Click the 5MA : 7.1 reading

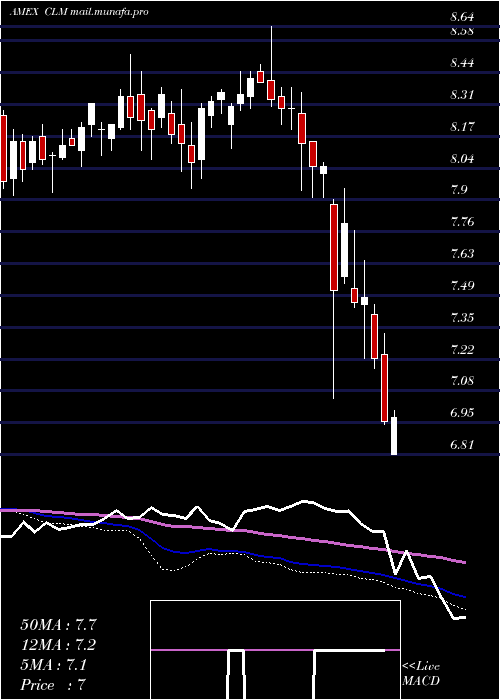[54, 665]
